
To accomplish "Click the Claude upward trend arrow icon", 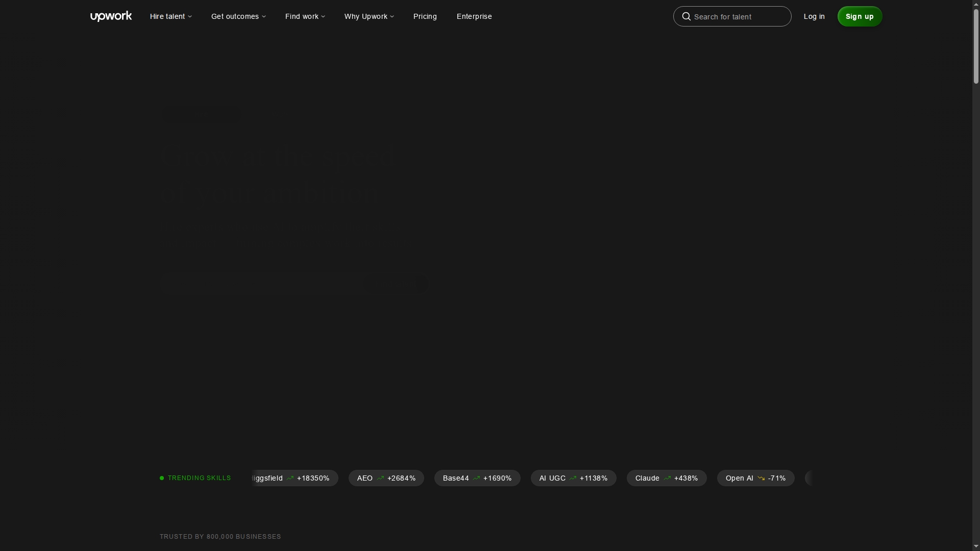I will point(667,478).
